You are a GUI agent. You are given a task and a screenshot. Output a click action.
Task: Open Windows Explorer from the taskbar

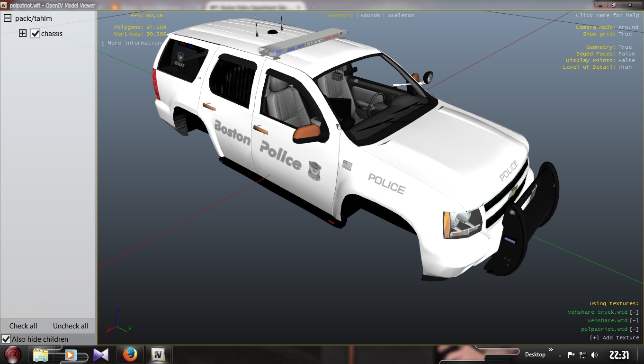[41, 355]
